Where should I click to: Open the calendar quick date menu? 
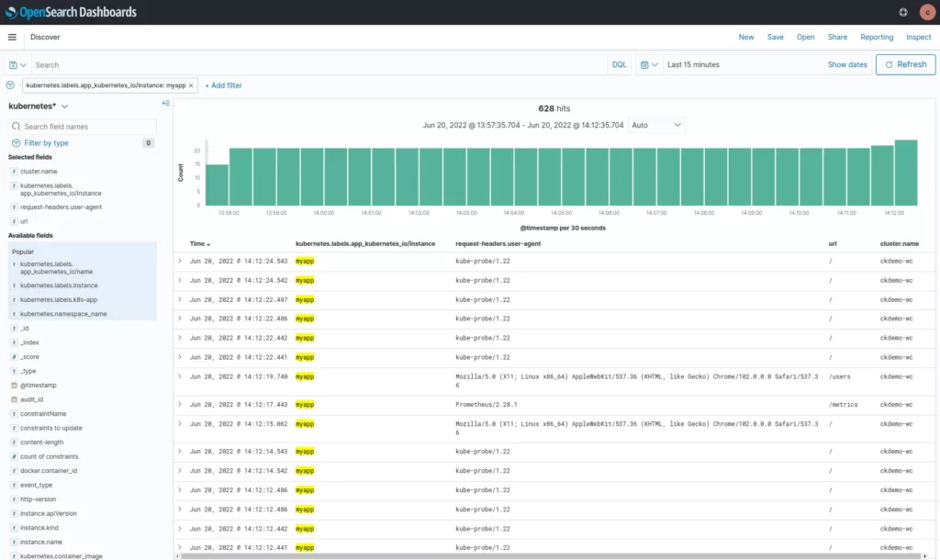coord(648,65)
